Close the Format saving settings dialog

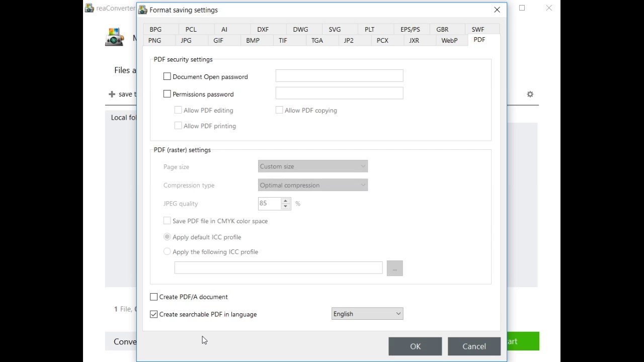click(x=497, y=10)
